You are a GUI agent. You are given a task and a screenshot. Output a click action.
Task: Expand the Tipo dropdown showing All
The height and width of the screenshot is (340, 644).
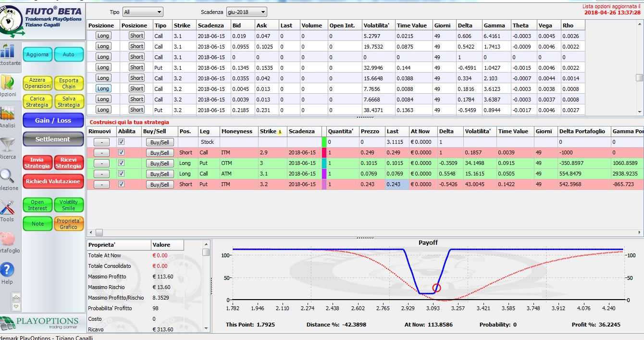(143, 12)
